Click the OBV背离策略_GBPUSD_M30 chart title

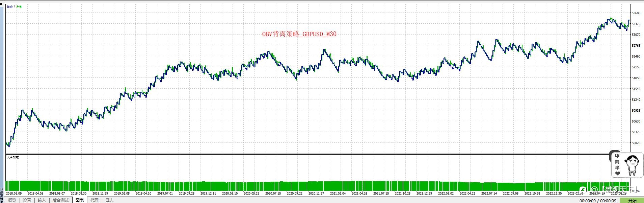tap(299, 34)
